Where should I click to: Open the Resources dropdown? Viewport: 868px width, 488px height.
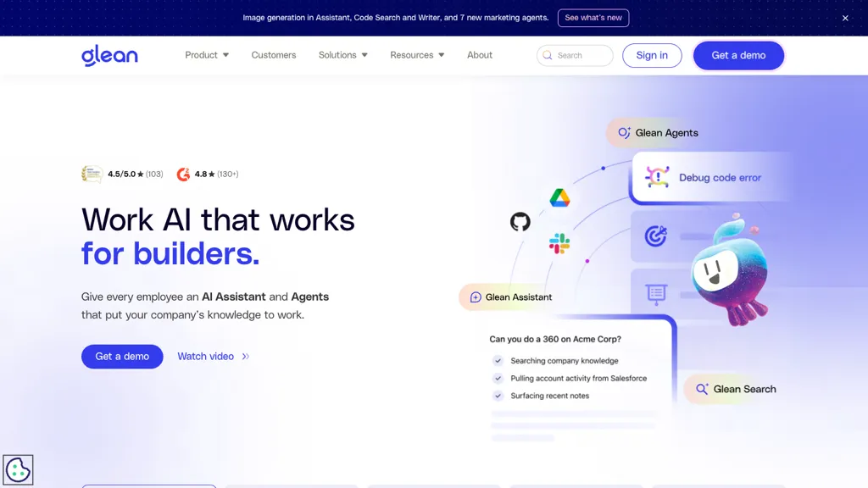[x=417, y=55]
